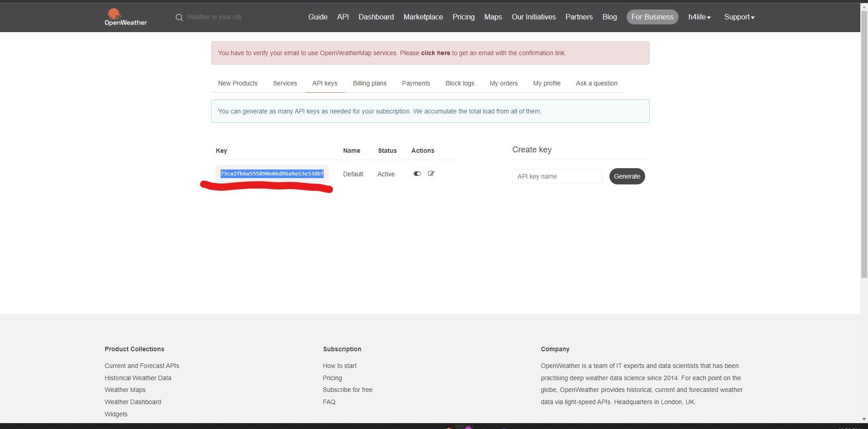Expand the Support dropdown menu
Viewport: 868px width, 429px height.
tap(739, 17)
